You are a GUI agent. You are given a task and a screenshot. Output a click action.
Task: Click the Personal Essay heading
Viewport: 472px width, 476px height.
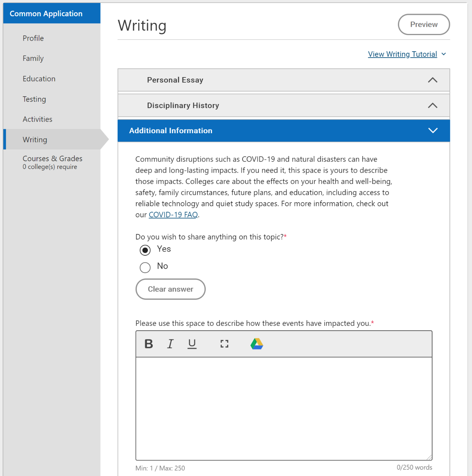click(x=175, y=80)
